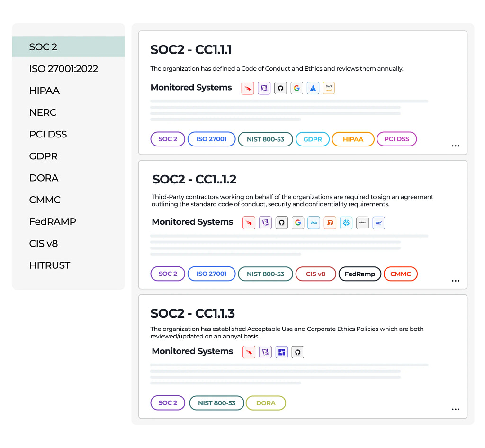Select the Okta system icon

[x=314, y=222]
